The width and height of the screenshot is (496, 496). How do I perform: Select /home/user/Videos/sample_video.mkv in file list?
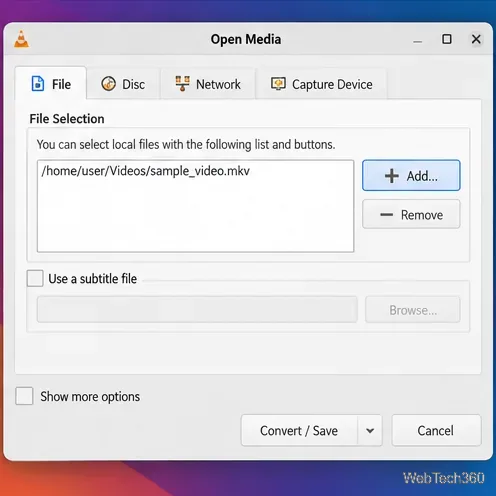tap(145, 171)
